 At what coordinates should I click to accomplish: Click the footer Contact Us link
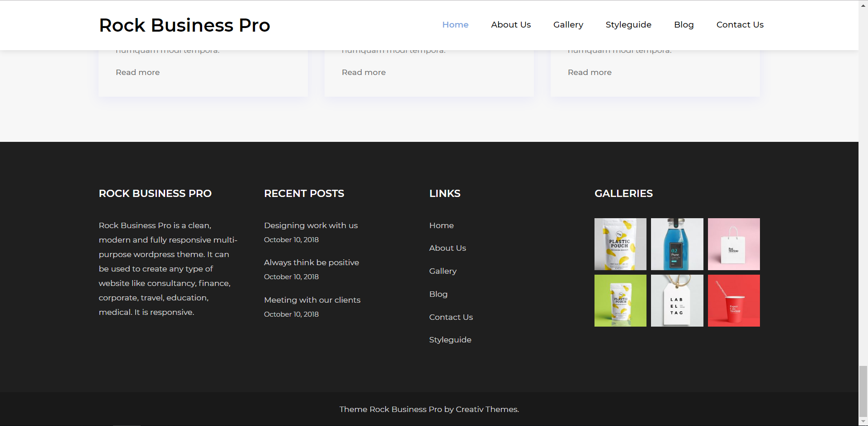coord(451,317)
